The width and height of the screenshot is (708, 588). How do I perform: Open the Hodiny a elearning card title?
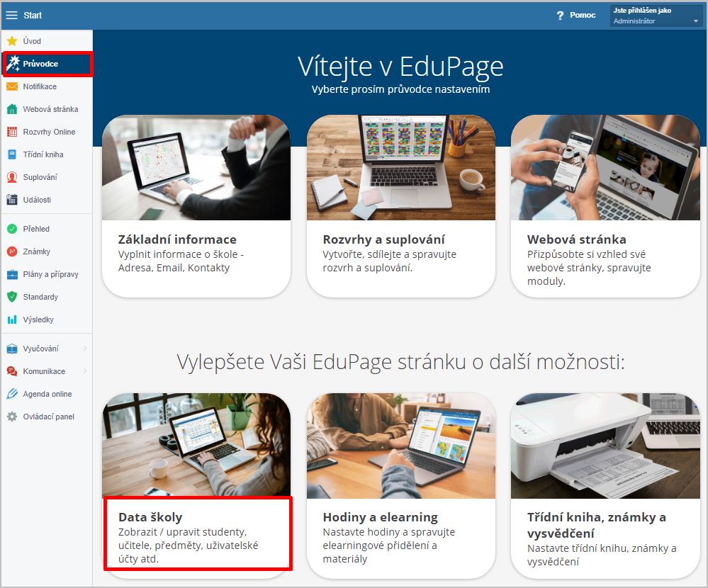(380, 517)
